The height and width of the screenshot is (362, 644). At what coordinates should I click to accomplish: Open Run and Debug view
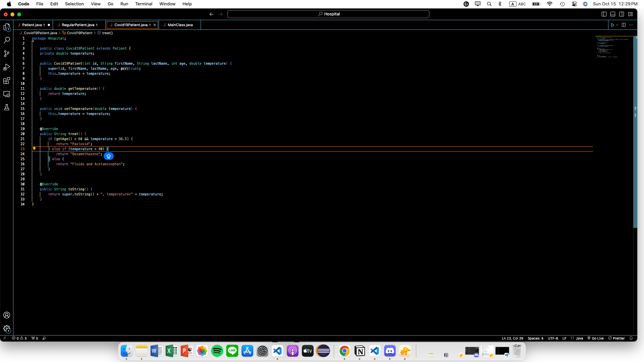(7, 67)
